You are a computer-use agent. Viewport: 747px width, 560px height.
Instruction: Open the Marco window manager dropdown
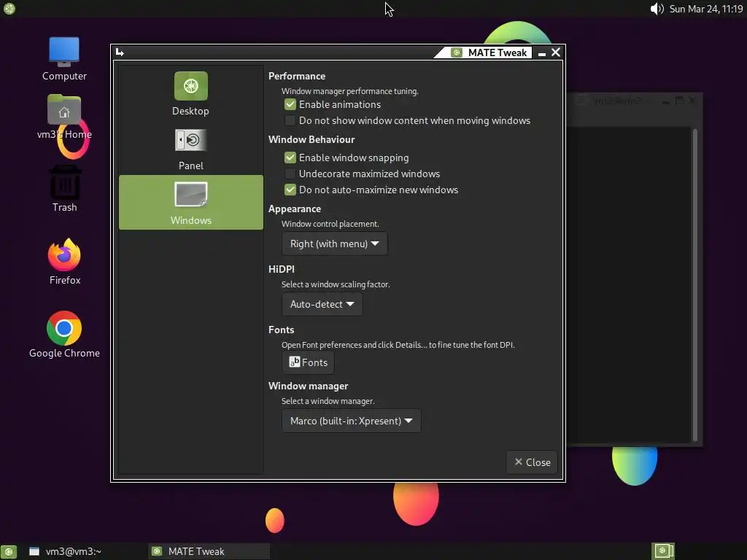point(351,421)
